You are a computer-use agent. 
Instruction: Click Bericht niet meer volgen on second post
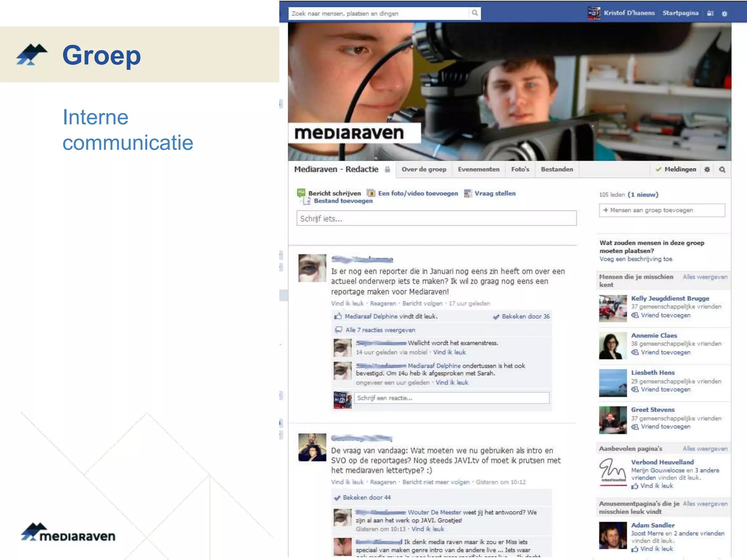[436, 482]
